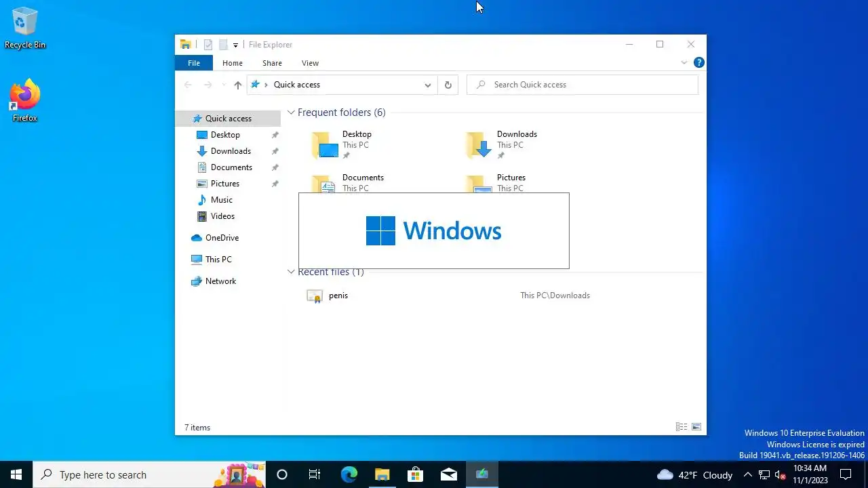Select the recent file in Downloads
Screen dimensions: 868x488
pyautogui.click(x=338, y=296)
